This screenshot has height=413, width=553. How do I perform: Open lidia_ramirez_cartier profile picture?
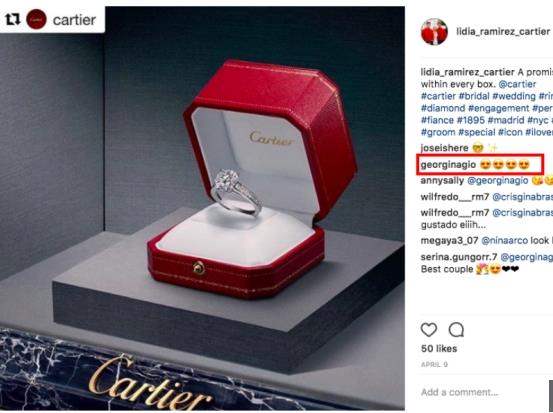434,32
